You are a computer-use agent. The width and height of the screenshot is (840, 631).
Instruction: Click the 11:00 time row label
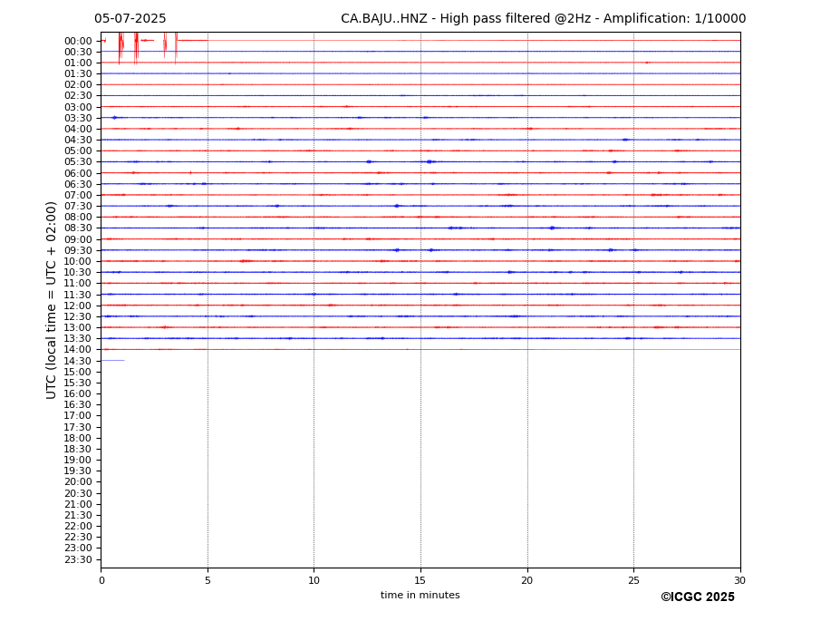[78, 284]
